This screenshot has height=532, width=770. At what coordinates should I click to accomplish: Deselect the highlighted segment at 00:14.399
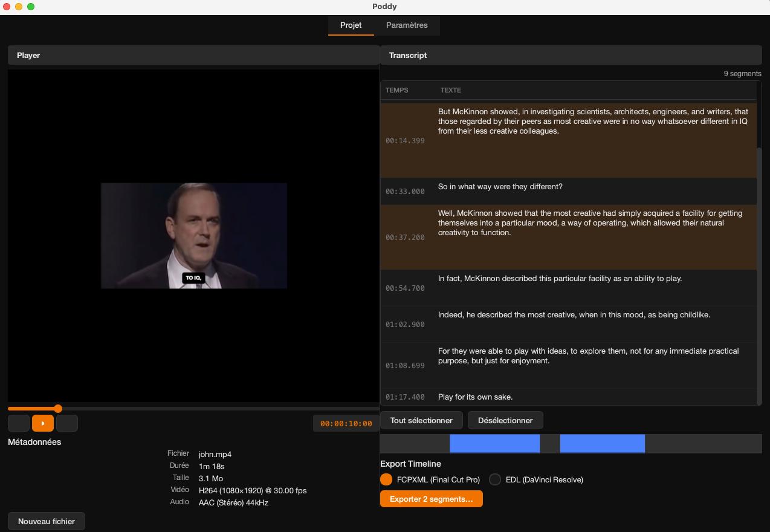click(x=568, y=130)
